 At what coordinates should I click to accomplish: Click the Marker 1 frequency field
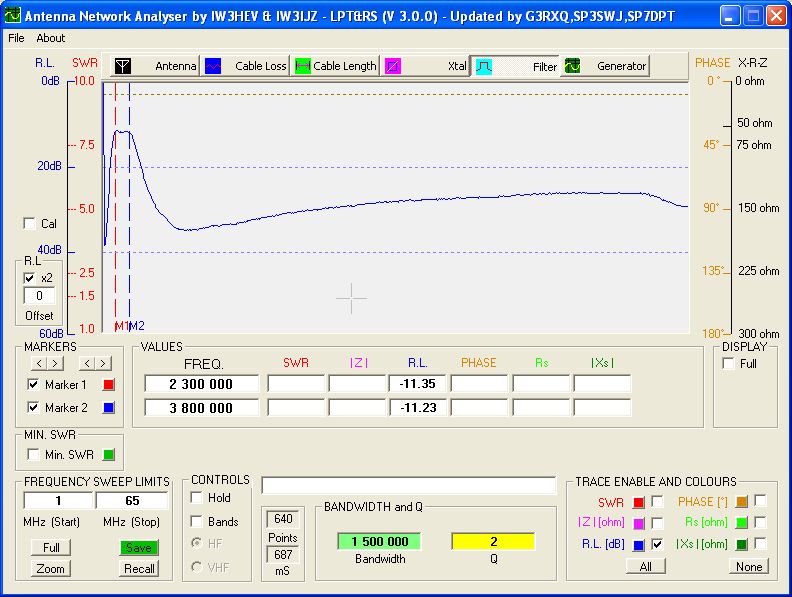[201, 384]
